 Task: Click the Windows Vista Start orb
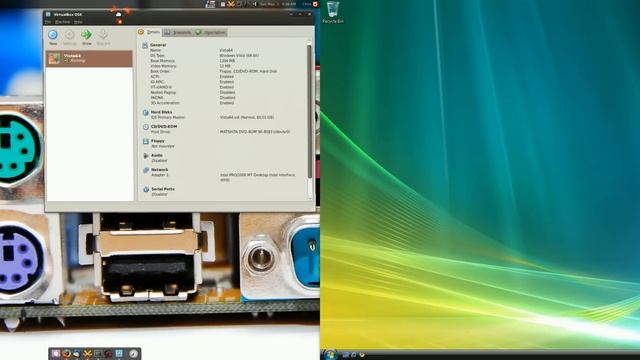pyautogui.click(x=330, y=354)
